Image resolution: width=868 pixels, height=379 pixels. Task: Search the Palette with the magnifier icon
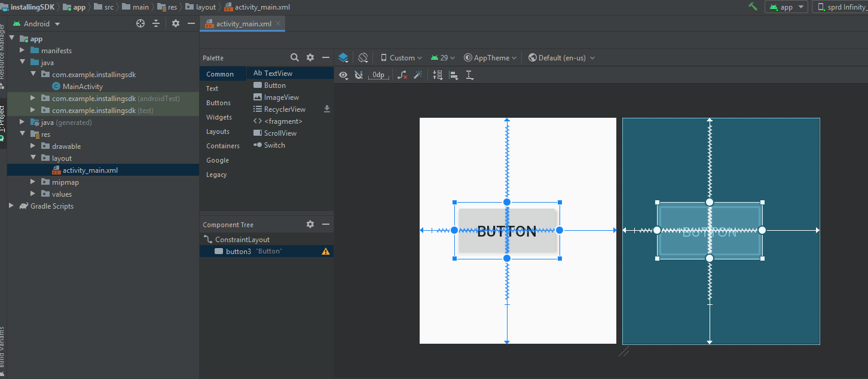click(x=295, y=58)
